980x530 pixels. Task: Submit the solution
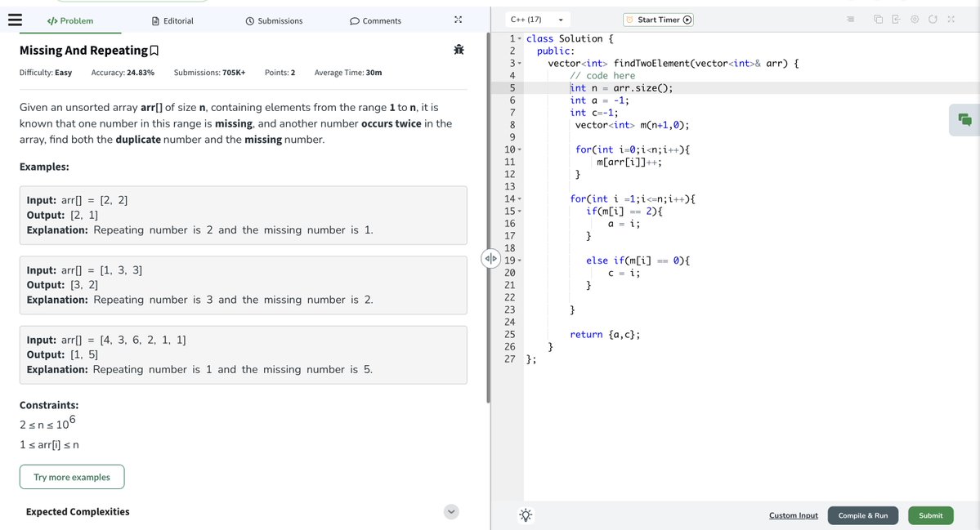pos(931,515)
